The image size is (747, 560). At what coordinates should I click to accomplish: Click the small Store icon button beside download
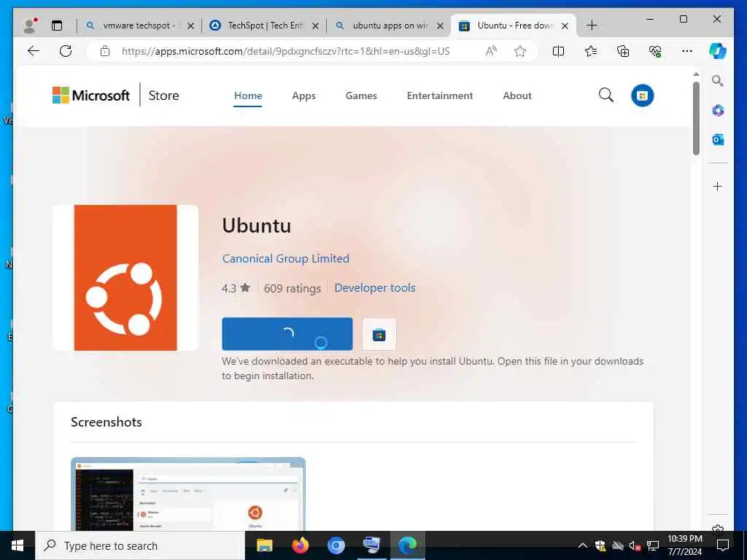coord(379,334)
